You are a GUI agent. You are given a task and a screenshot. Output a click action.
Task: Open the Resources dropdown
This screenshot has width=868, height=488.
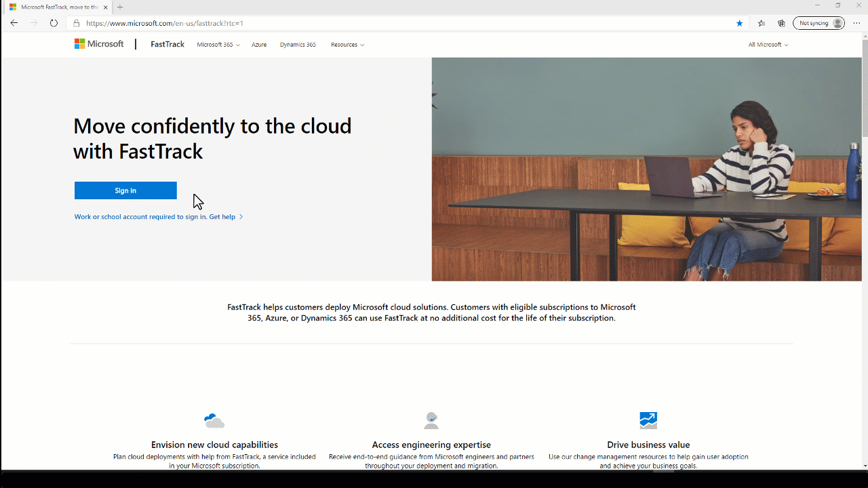coord(347,44)
